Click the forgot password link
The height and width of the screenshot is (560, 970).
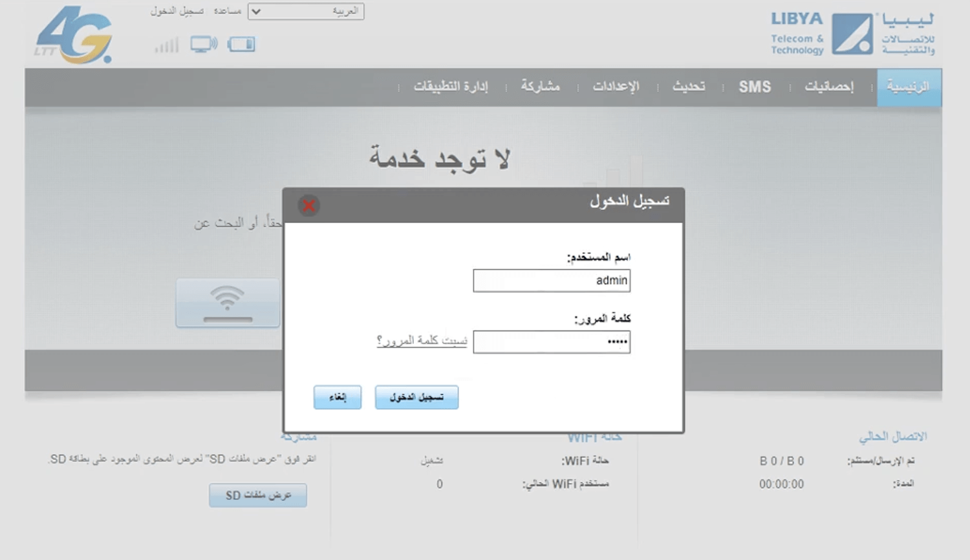click(422, 341)
